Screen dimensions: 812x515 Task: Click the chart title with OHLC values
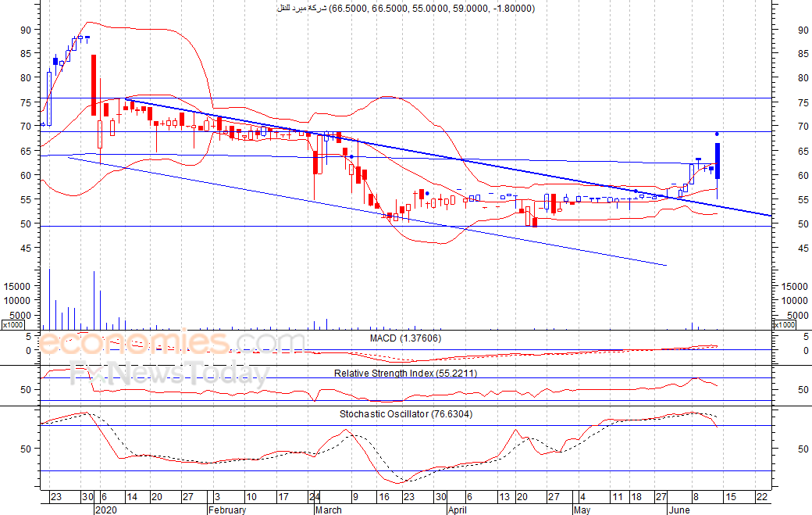(406, 9)
